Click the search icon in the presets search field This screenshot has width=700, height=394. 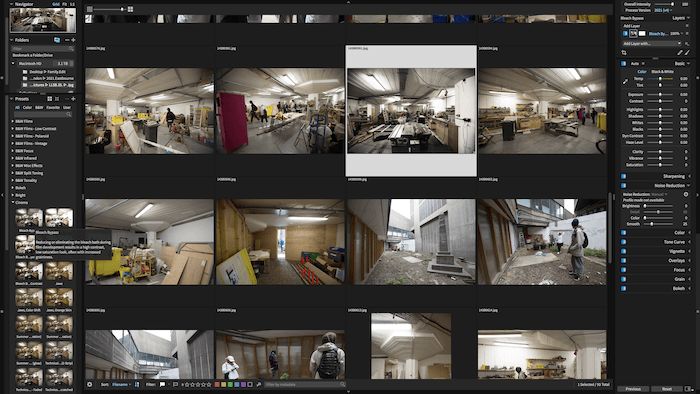(x=68, y=114)
